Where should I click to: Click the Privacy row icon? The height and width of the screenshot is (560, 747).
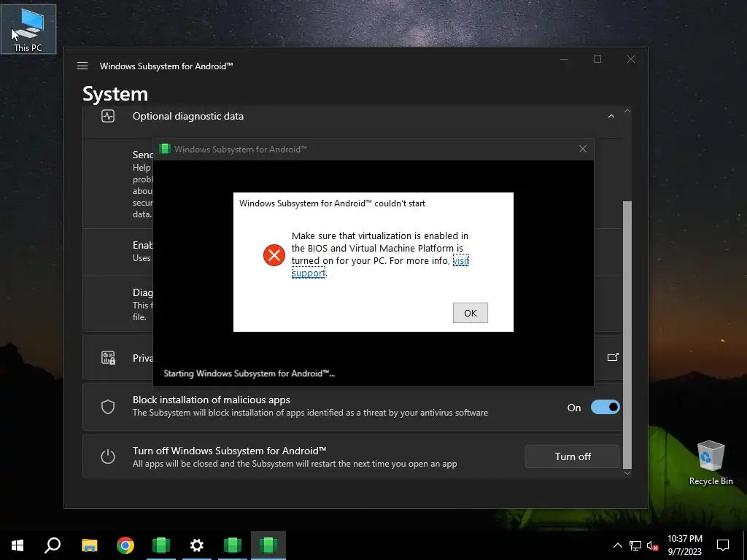[x=108, y=357]
